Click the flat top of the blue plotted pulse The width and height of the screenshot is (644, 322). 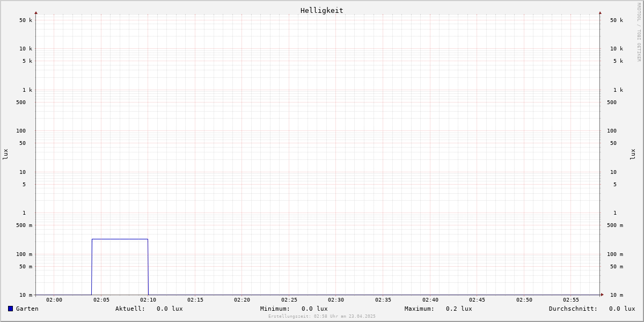[120, 239]
